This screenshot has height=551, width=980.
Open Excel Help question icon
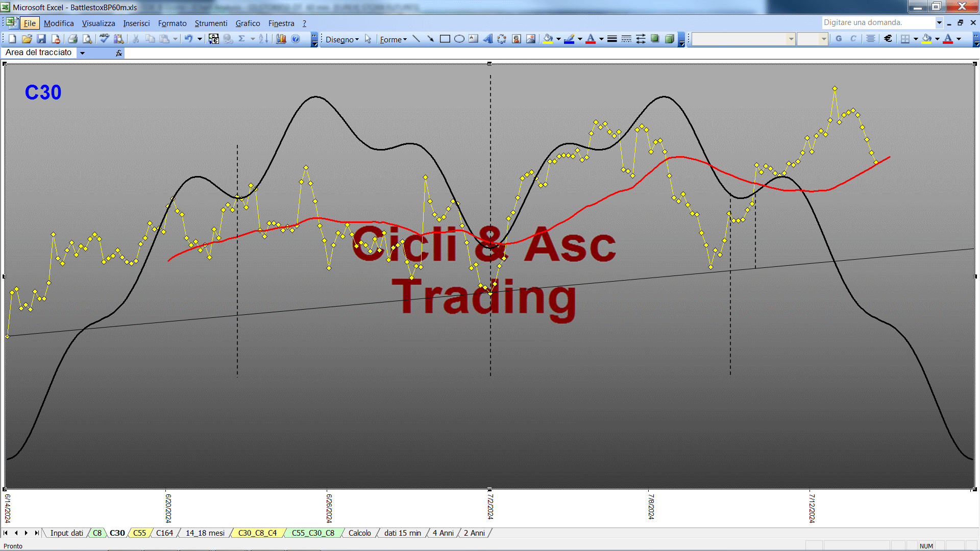pyautogui.click(x=296, y=39)
